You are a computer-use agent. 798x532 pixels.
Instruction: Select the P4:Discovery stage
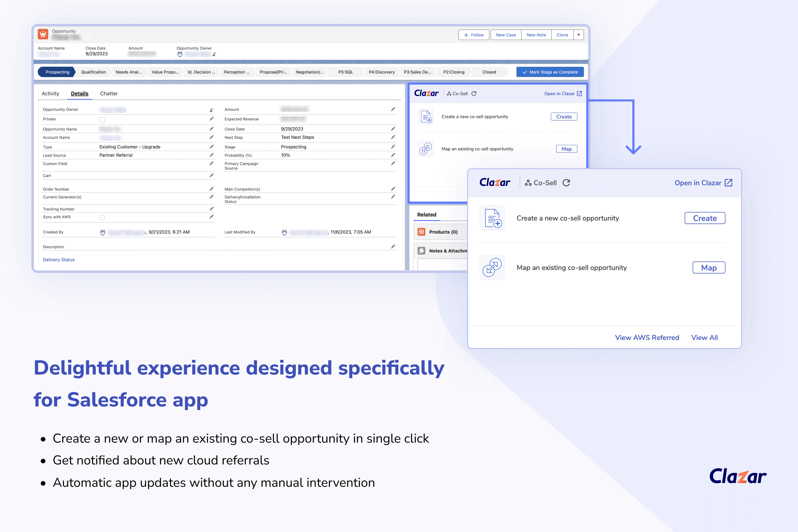click(x=382, y=72)
